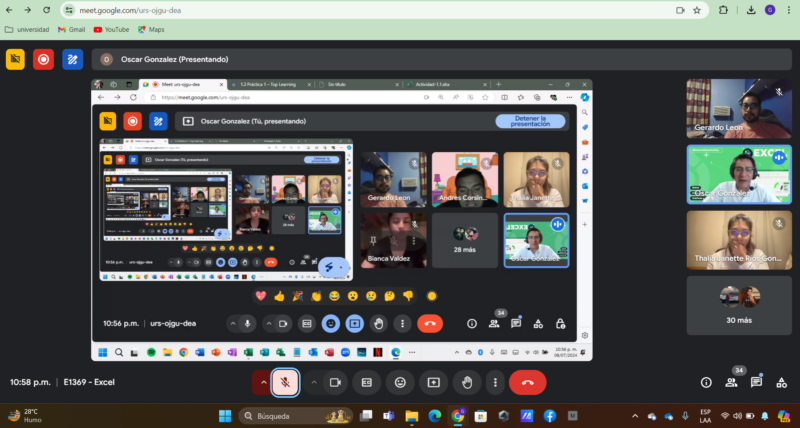The image size is (800, 428).
Task: Expand video settings arrow beside camera button
Action: pos(314,383)
